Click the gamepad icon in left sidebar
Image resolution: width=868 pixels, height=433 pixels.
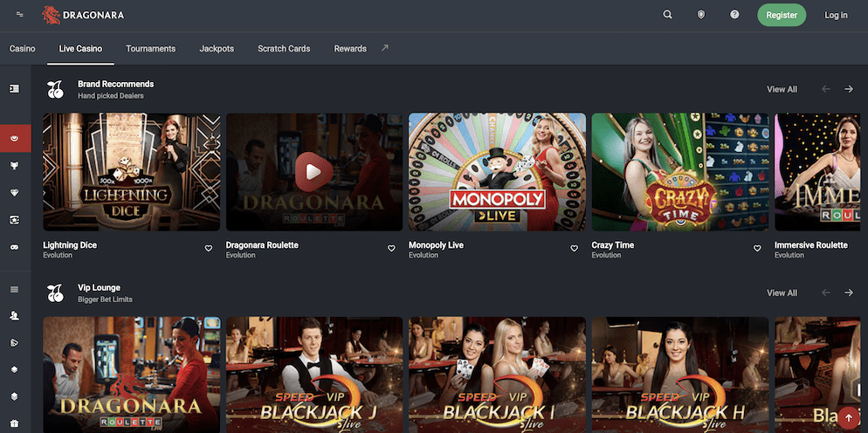14,247
